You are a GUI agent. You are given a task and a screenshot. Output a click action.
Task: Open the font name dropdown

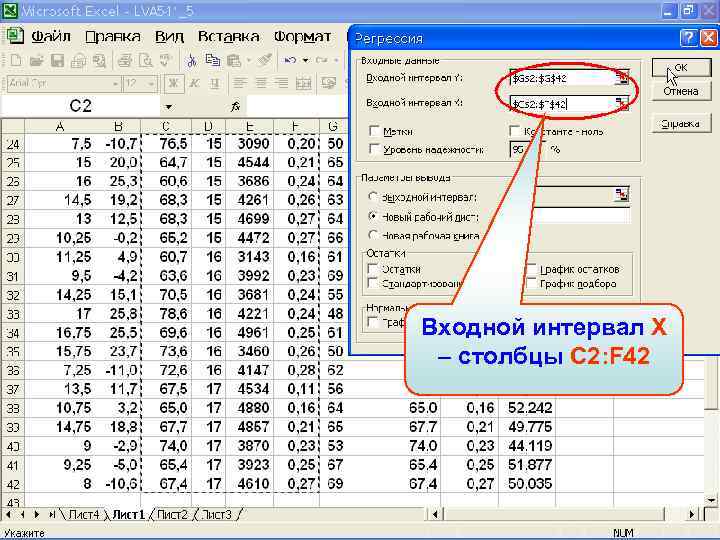coord(115,84)
